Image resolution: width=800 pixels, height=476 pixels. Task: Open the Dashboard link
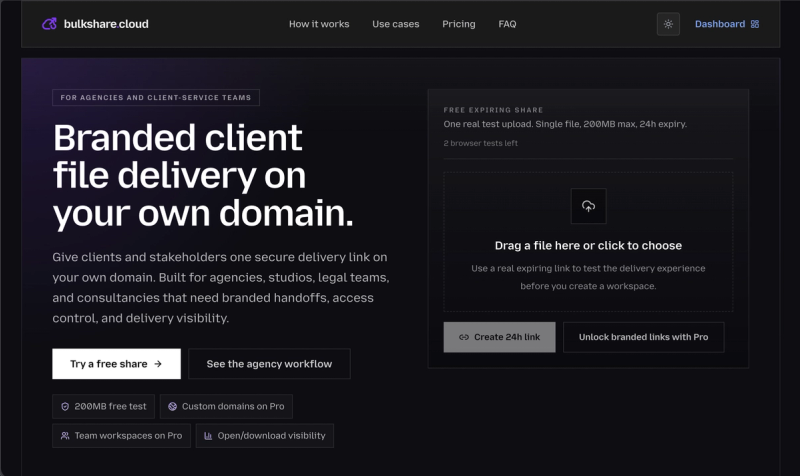(719, 24)
